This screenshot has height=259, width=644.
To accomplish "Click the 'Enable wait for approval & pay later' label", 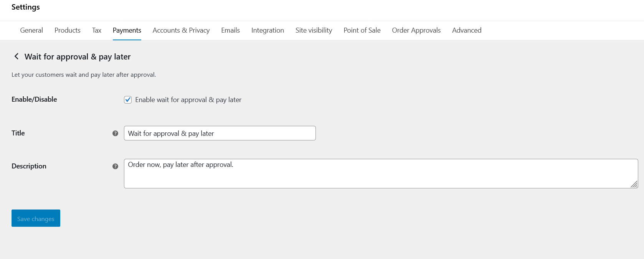I will (x=188, y=100).
